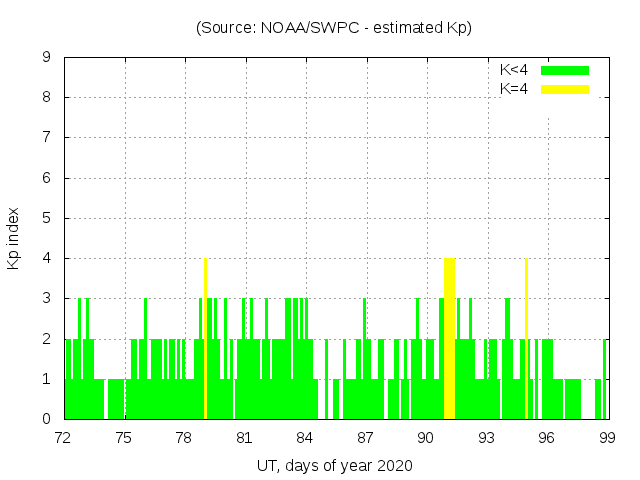Image resolution: width=640 pixels, height=480 pixels.
Task: Click the 'Kp index' y-axis label
Action: point(15,238)
